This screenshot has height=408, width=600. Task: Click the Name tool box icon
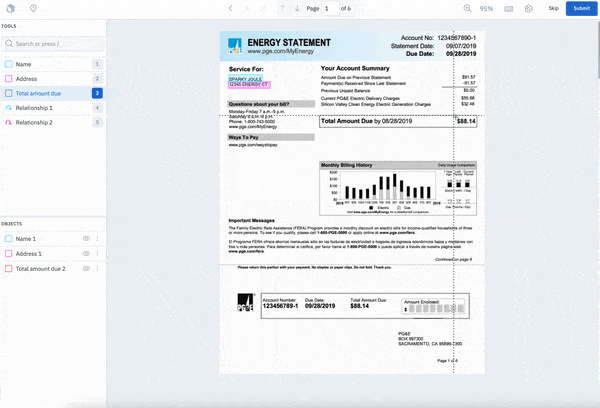pyautogui.click(x=8, y=64)
